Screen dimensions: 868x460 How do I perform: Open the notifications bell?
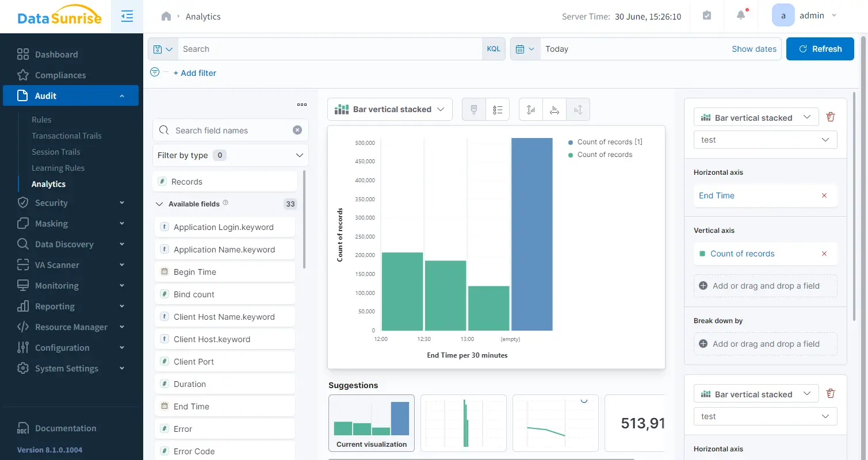[741, 16]
